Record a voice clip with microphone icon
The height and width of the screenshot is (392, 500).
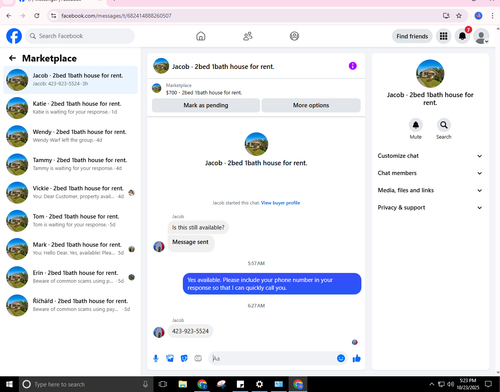156,358
